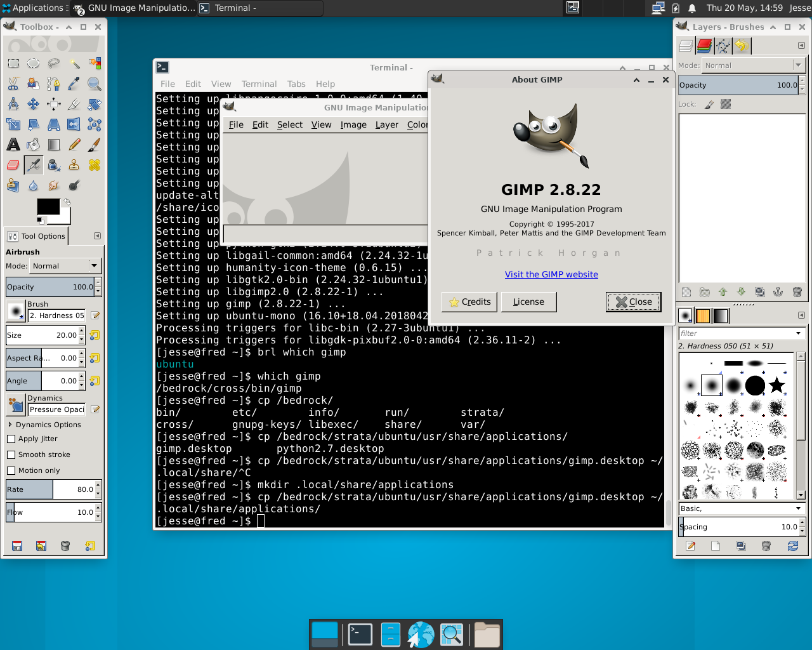Open the Layers dock tab configuration arrow

point(801,46)
